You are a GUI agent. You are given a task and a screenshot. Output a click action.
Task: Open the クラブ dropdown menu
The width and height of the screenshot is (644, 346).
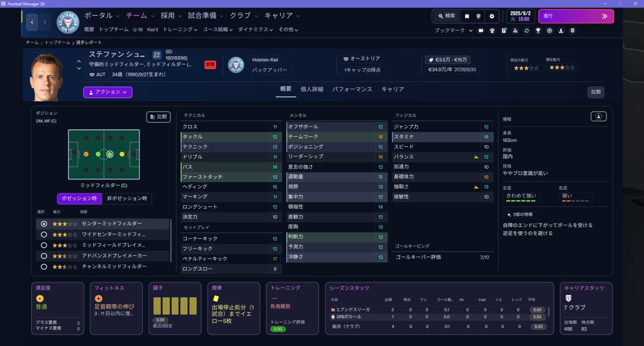244,16
